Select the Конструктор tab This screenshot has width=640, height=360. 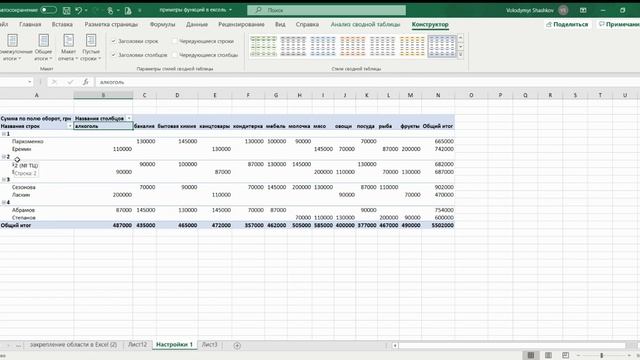pyautogui.click(x=430, y=24)
